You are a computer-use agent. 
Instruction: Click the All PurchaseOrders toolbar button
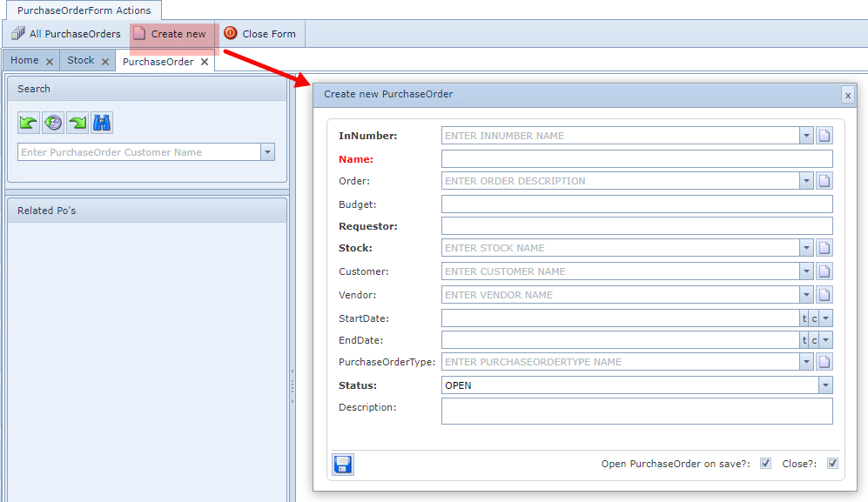tap(66, 34)
